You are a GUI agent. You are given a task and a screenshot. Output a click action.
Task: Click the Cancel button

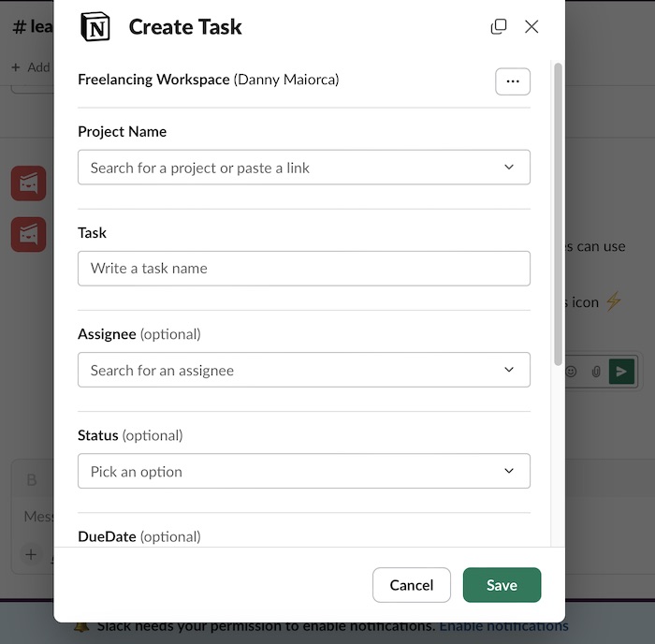412,585
